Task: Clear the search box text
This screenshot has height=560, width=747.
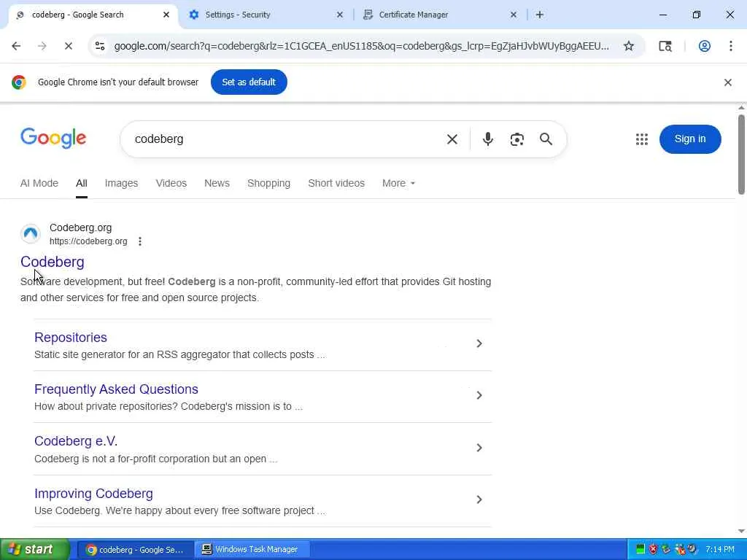Action: (452, 139)
